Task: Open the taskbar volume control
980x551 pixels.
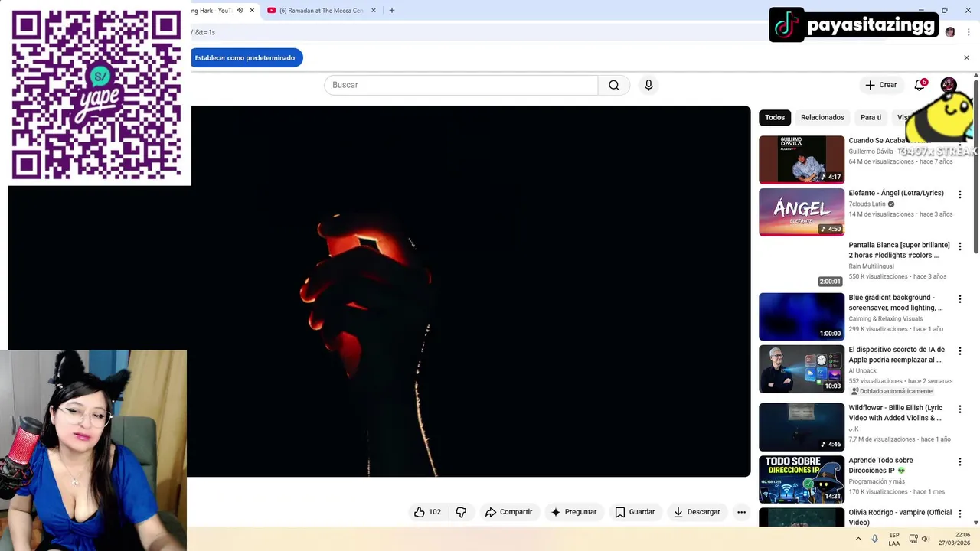Action: (x=924, y=539)
